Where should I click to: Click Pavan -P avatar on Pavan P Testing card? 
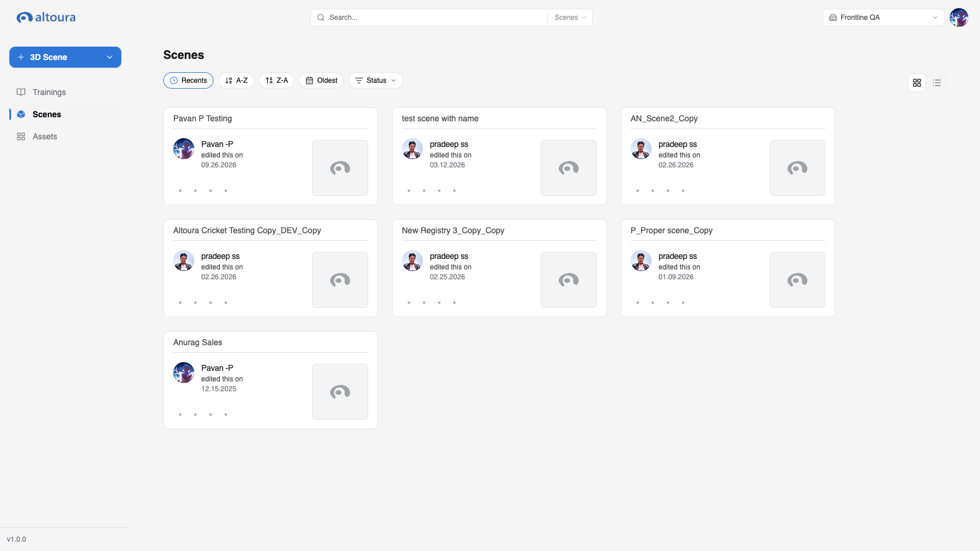[x=184, y=149]
